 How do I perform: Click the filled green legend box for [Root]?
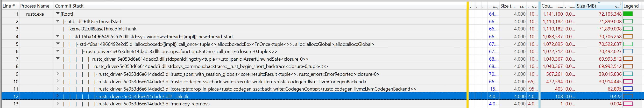628,14
